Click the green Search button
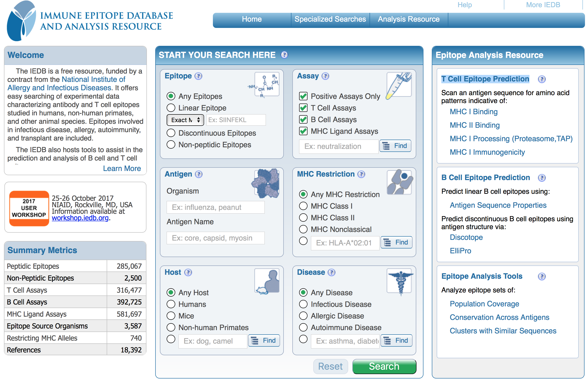 pos(384,366)
